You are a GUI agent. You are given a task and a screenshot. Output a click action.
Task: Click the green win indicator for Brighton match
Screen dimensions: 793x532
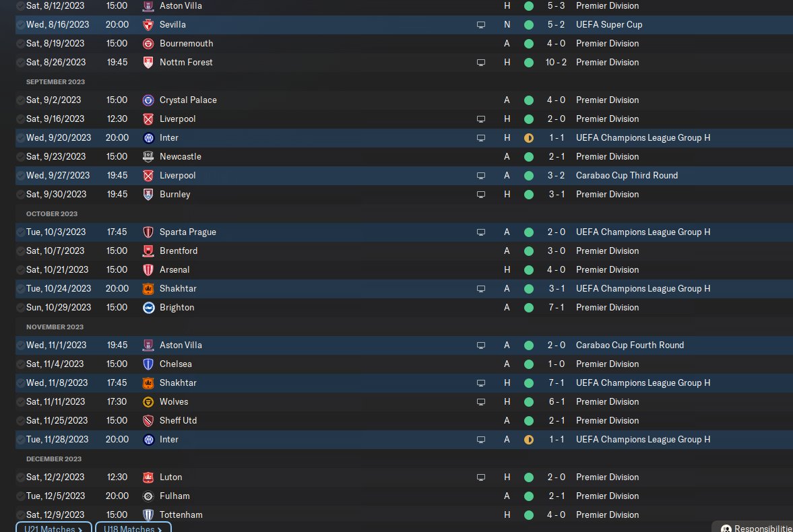pyautogui.click(x=529, y=308)
